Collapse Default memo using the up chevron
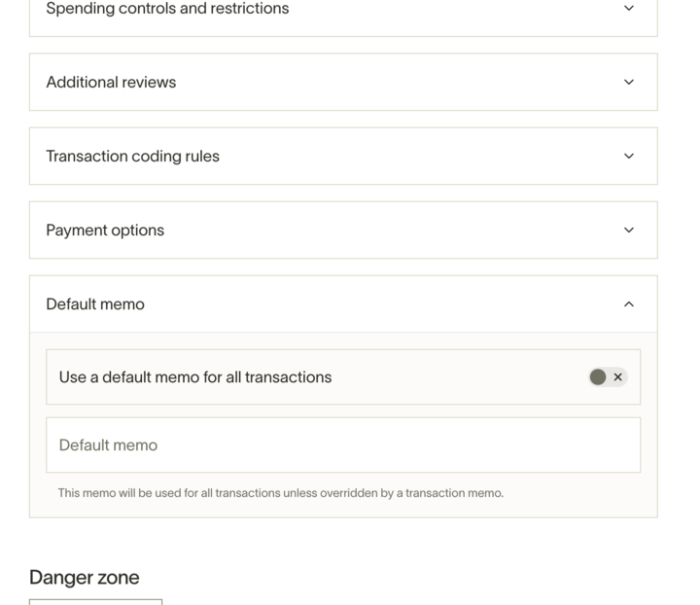This screenshot has height=605, width=700. point(629,304)
